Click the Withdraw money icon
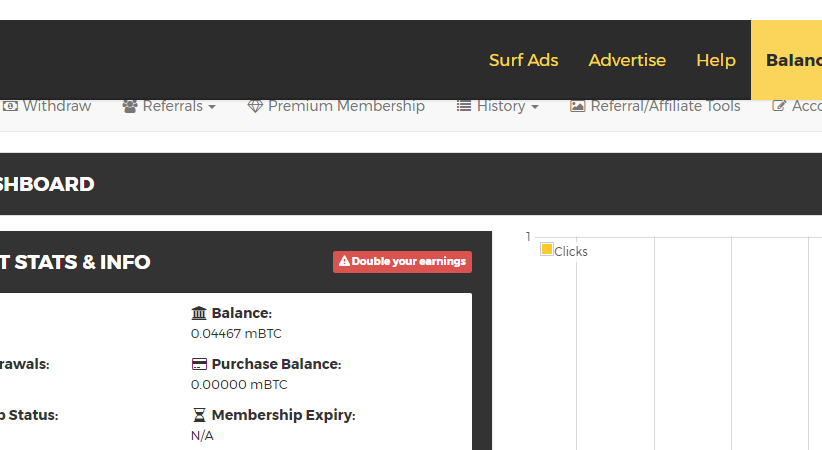822x450 pixels. point(10,106)
